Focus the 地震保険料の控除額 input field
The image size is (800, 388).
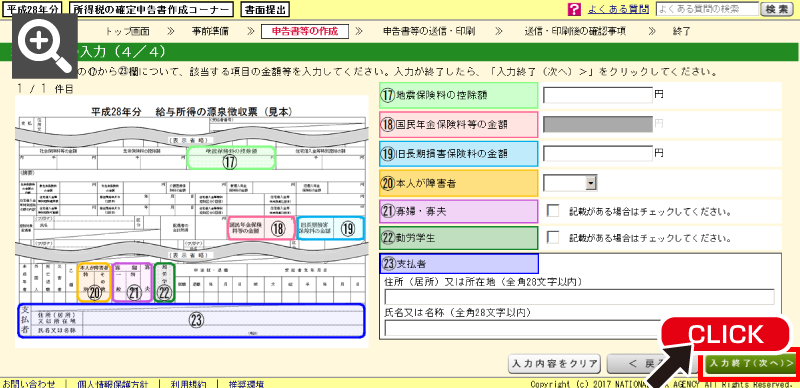(598, 95)
